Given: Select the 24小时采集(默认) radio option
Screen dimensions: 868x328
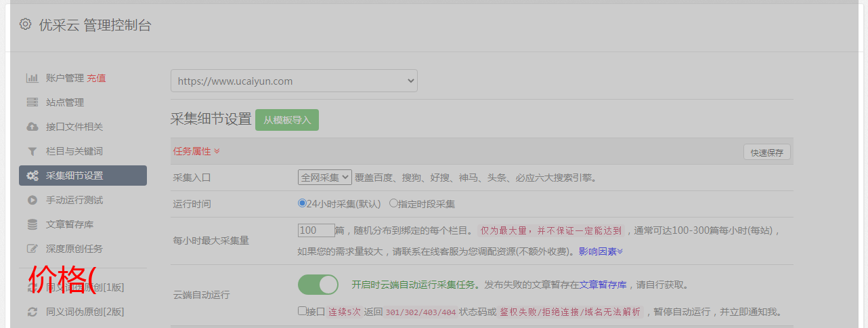Looking at the screenshot, I should (302, 203).
